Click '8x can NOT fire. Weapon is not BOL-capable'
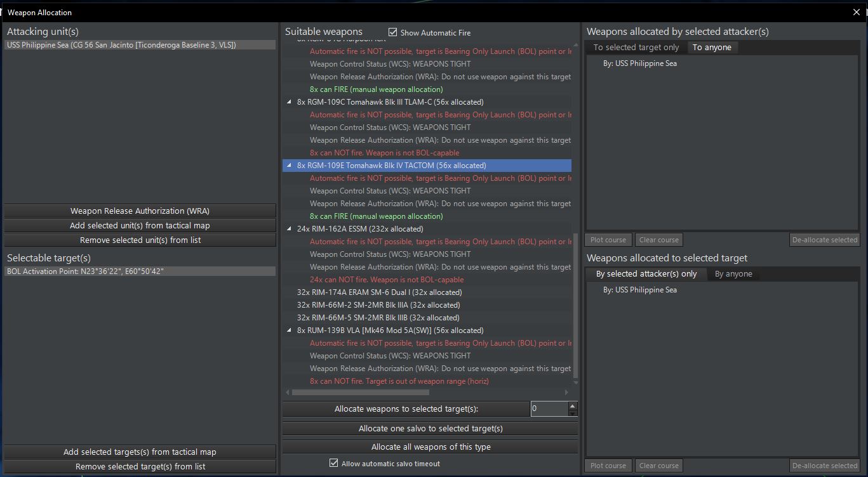868x477 pixels. (384, 153)
